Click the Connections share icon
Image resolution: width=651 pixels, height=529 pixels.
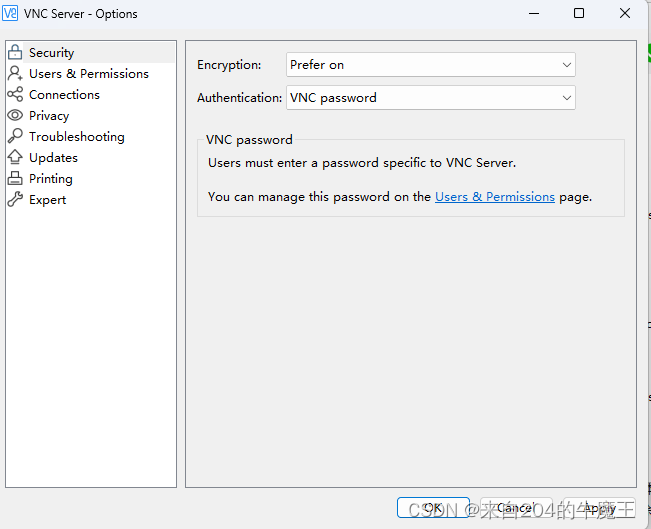(x=15, y=94)
